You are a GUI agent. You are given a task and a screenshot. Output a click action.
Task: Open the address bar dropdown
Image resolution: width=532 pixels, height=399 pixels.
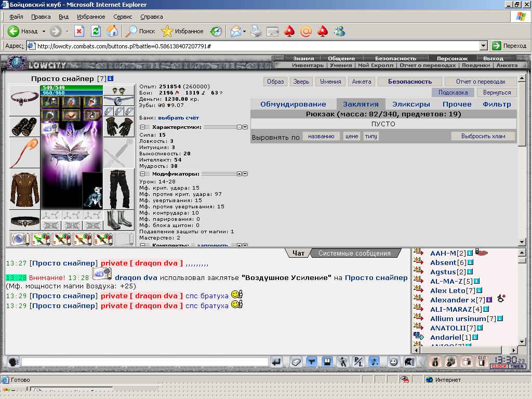pyautogui.click(x=484, y=46)
